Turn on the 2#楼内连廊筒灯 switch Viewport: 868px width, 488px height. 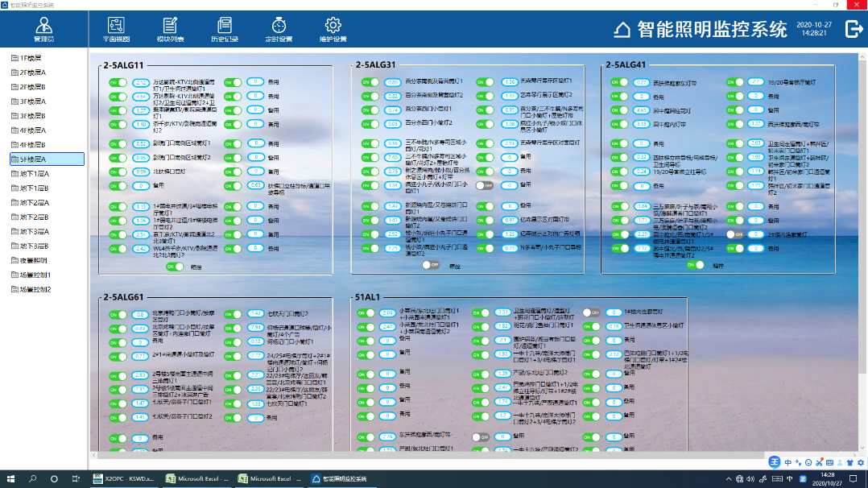click(x=735, y=235)
